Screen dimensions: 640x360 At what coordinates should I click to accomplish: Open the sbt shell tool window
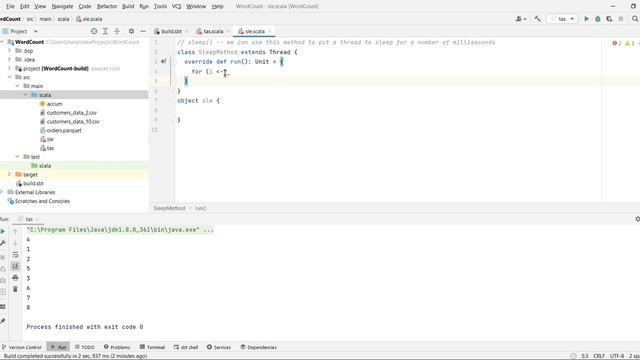pos(186,347)
